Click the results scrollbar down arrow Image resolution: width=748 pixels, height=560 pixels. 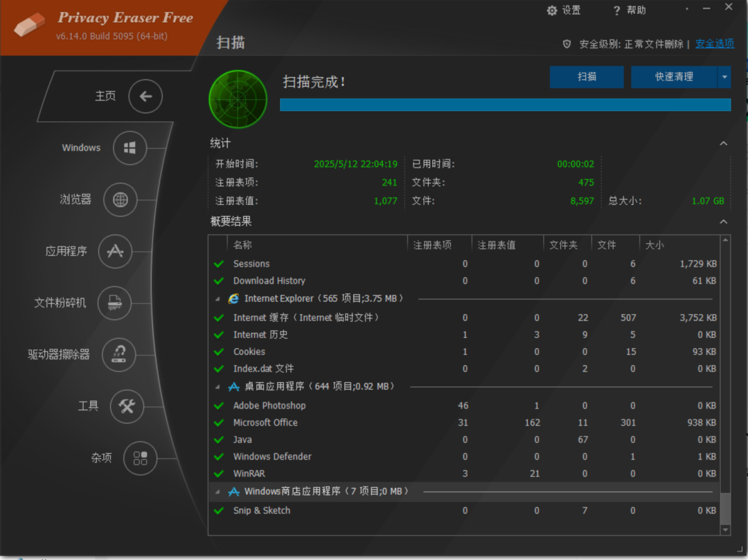click(725, 530)
